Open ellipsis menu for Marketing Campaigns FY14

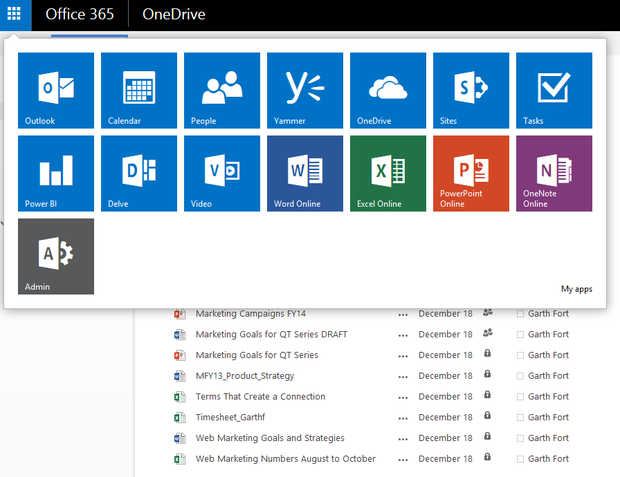pyautogui.click(x=403, y=315)
